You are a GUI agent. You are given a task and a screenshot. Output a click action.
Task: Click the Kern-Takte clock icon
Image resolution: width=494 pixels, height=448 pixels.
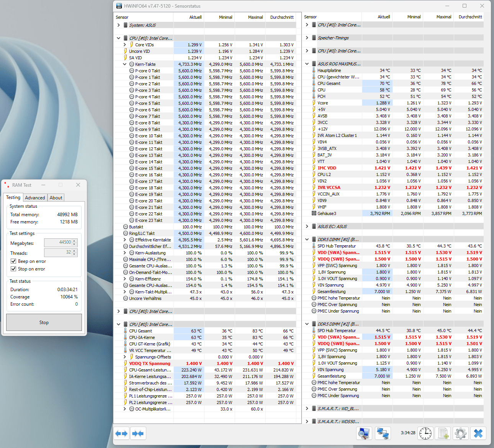click(131, 64)
